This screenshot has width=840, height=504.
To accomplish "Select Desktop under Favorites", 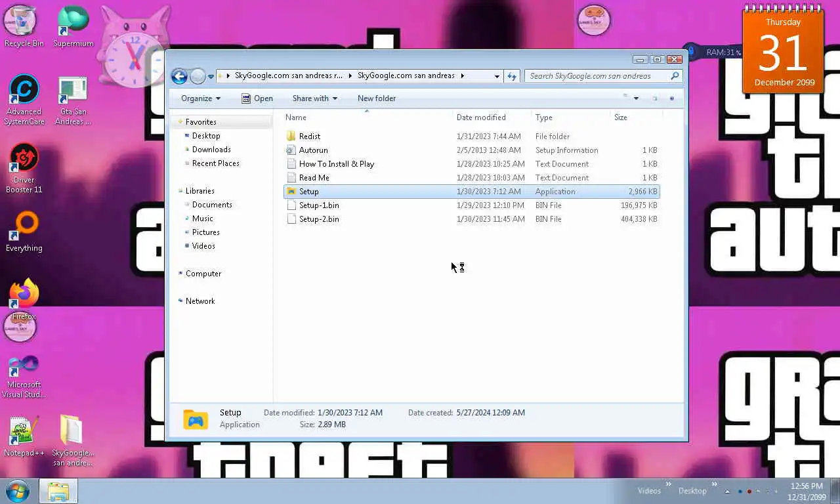I will pyautogui.click(x=206, y=136).
